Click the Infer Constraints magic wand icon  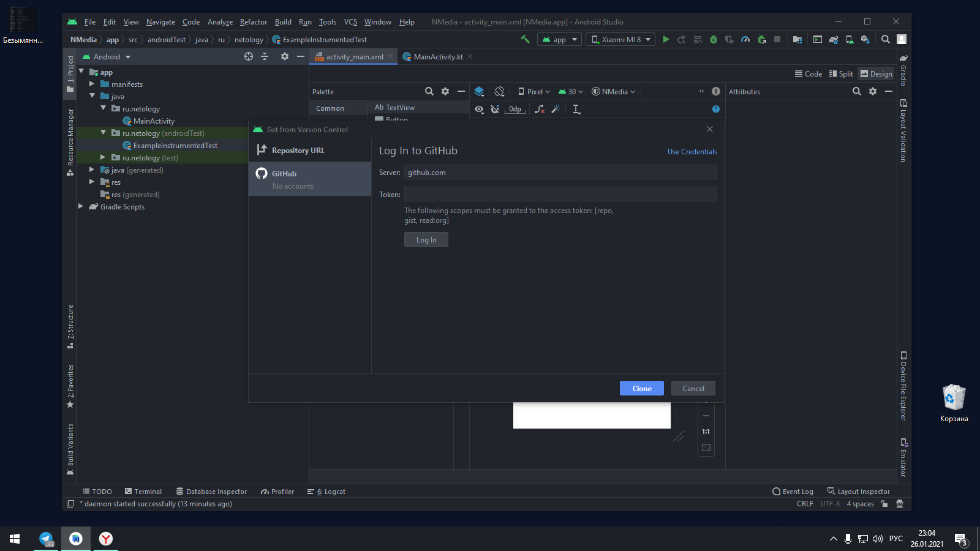click(556, 109)
